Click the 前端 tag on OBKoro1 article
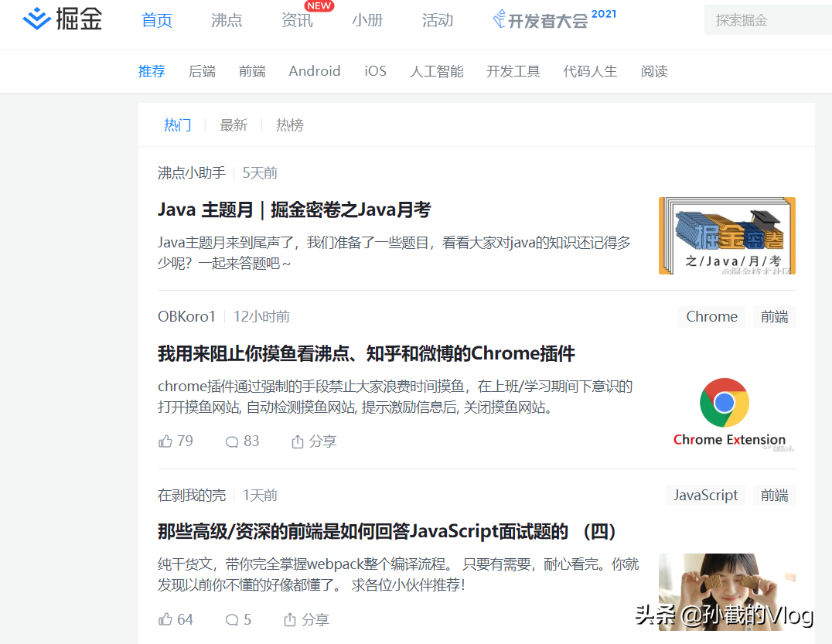This screenshot has width=832, height=644. click(x=774, y=317)
